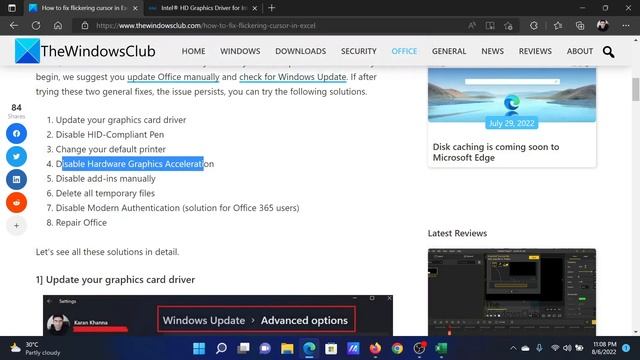The width and height of the screenshot is (640, 360).
Task: Open tab actions menu icon
Action: click(x=12, y=8)
